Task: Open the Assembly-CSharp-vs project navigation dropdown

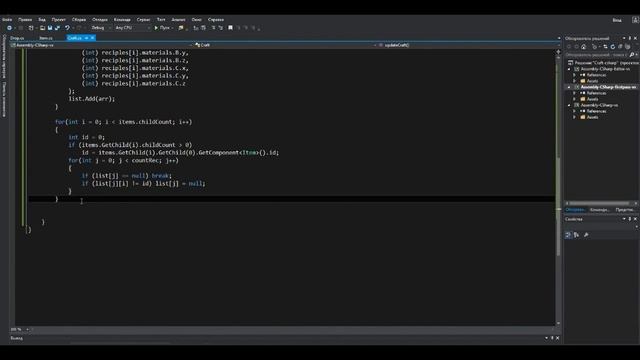Action: pos(102,45)
